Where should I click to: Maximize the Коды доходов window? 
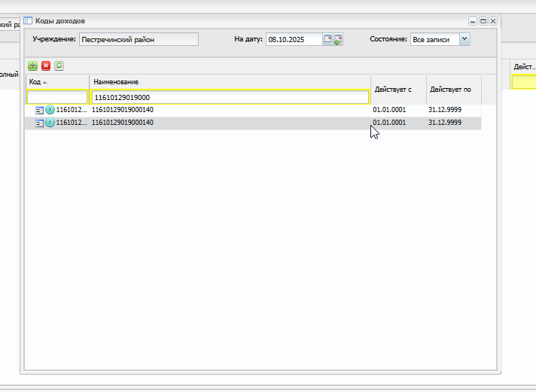point(483,21)
